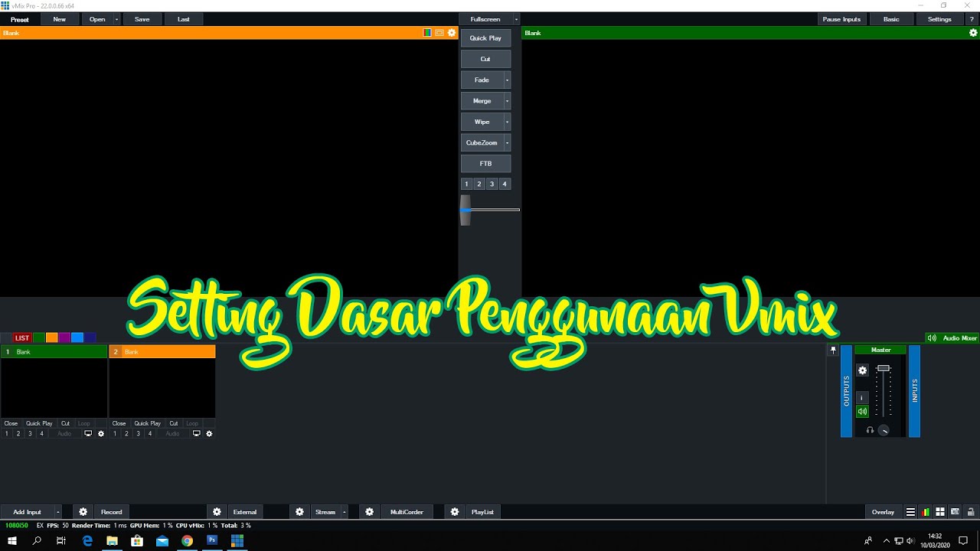
Task: Toggle Master headphones monitoring
Action: click(870, 430)
